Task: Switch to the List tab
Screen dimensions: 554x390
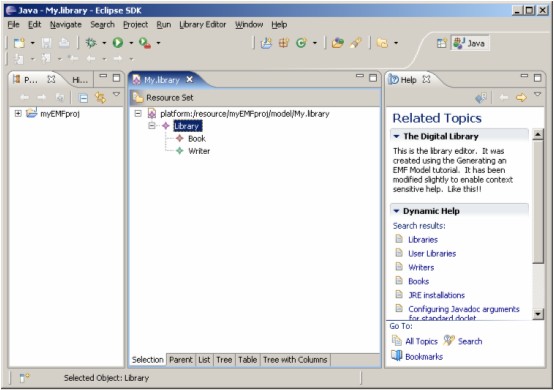Action: coord(204,360)
